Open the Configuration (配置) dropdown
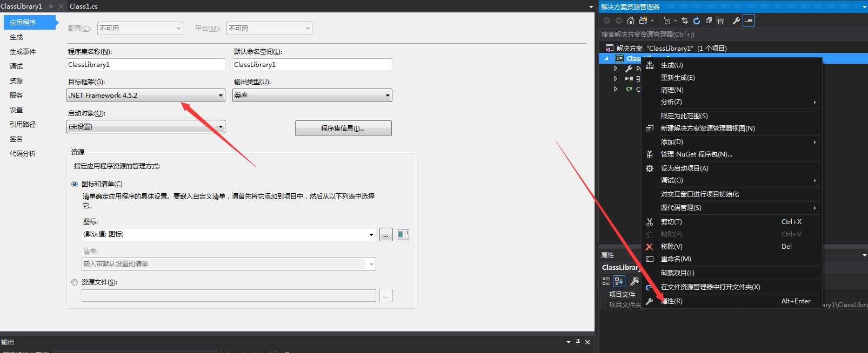This screenshot has height=353, width=868. tap(141, 28)
